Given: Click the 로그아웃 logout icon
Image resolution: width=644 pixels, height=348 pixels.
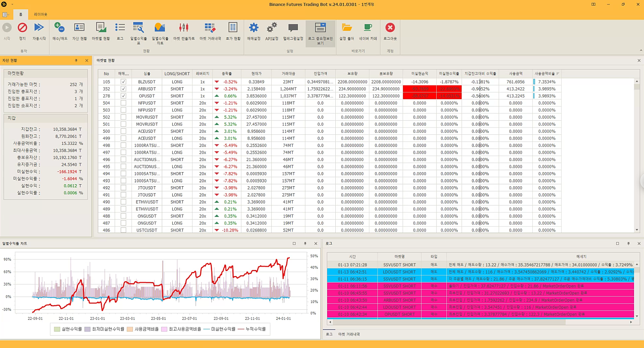Looking at the screenshot, I should click(390, 27).
